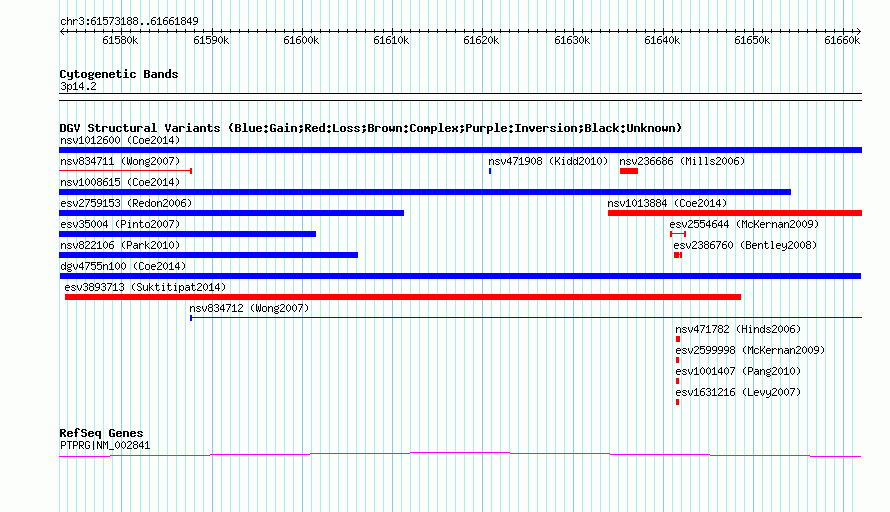
Task: Click the 61630k ruler tick label
Action: [x=572, y=40]
